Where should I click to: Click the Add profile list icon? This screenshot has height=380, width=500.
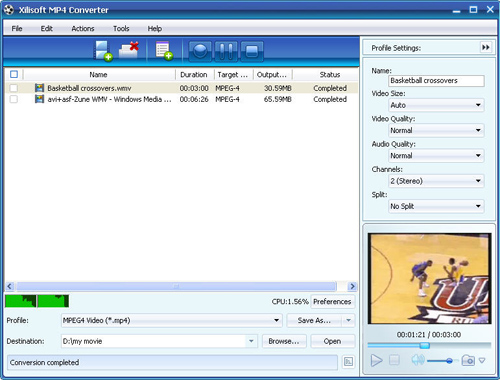tap(164, 51)
